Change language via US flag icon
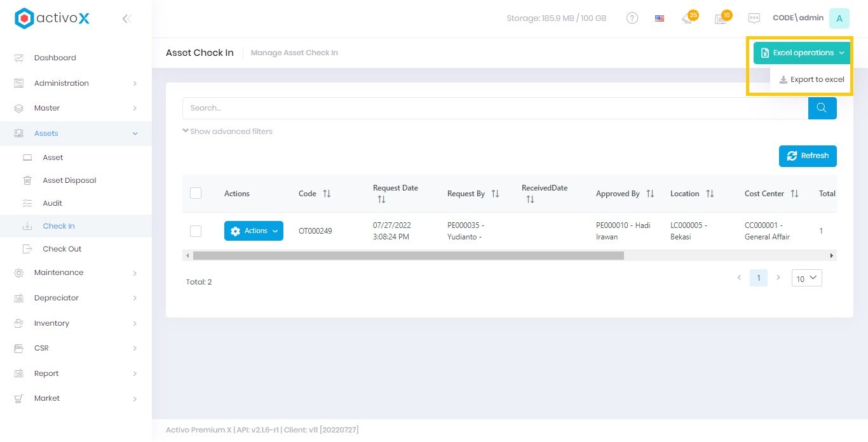Screen dimensions: 868x442 click(x=660, y=18)
